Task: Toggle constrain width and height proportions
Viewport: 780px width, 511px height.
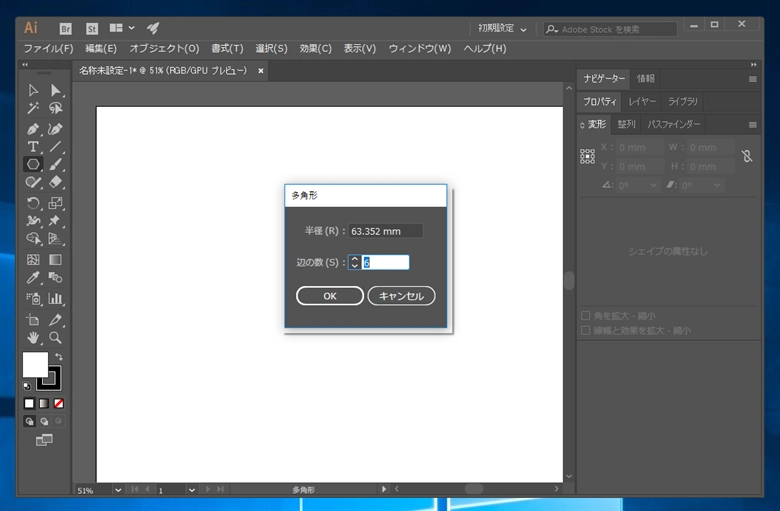Action: [x=747, y=156]
